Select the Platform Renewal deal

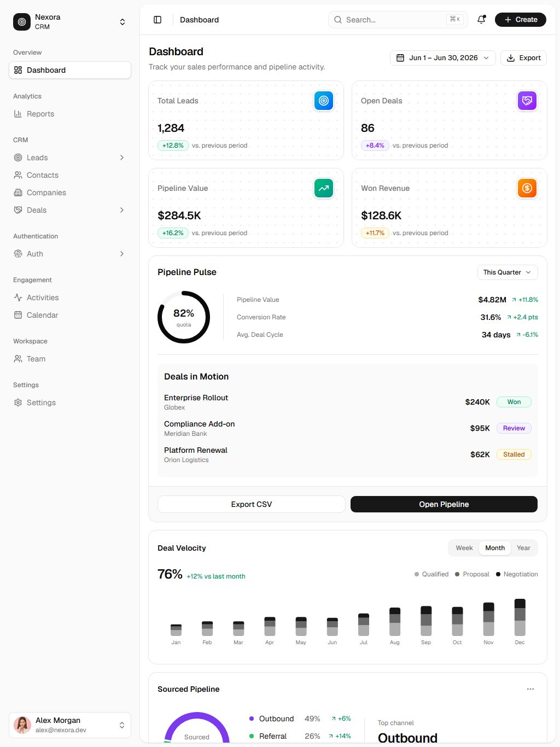348,454
